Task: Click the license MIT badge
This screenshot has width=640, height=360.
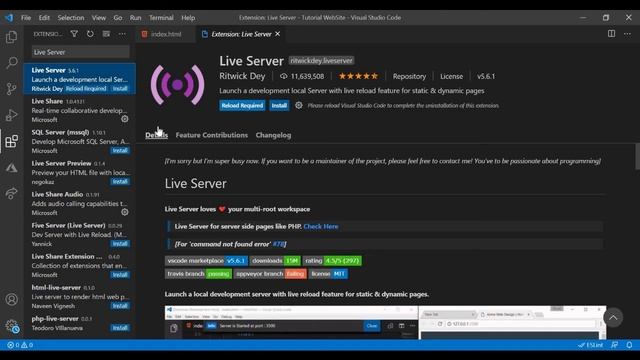Action: (329, 274)
